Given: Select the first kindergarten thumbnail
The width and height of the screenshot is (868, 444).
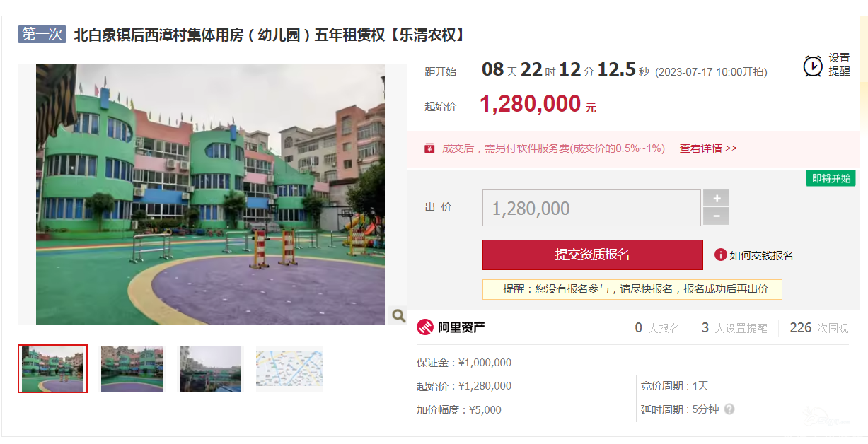Looking at the screenshot, I should coord(52,368).
